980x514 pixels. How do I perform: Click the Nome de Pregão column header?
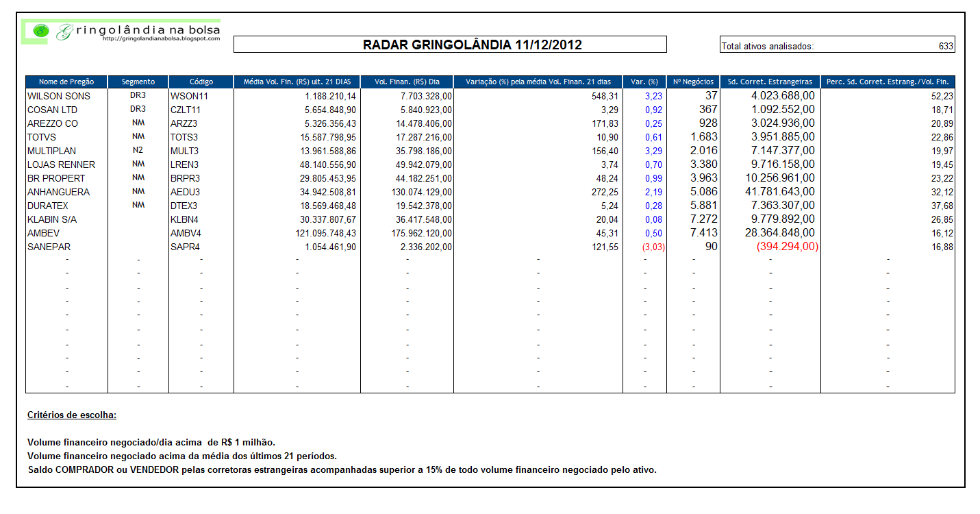point(66,82)
